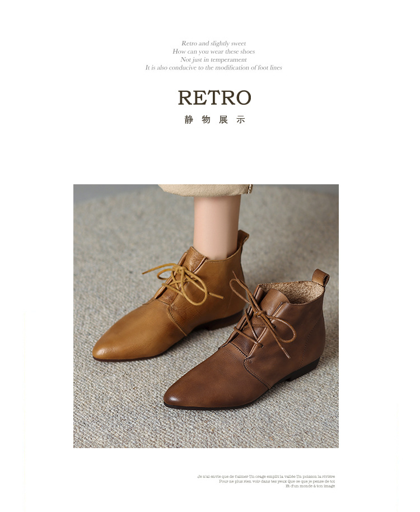Click the Chinese subtitle 静物展示
This screenshot has width=420, height=512.
[214, 119]
